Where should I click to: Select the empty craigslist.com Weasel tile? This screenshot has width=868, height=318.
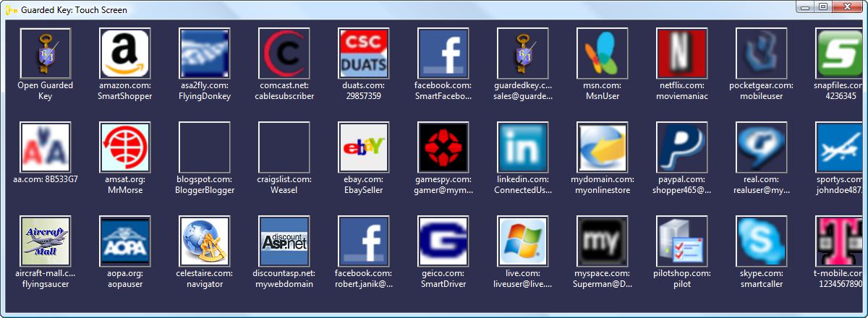(x=284, y=147)
